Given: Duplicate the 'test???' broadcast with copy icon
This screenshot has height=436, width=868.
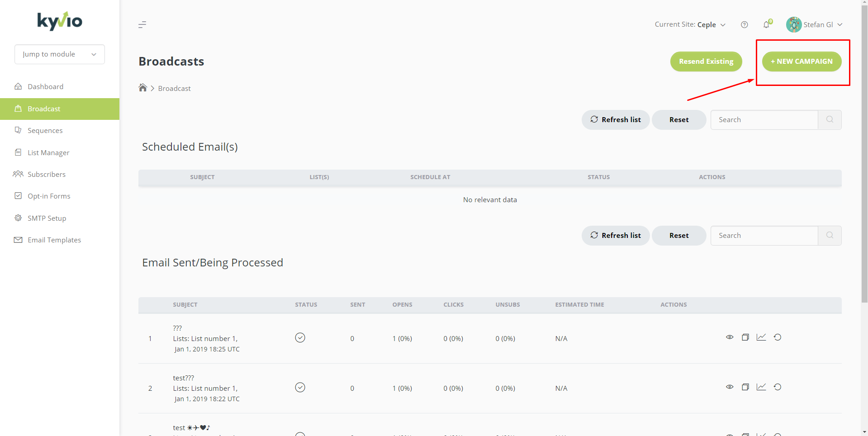Looking at the screenshot, I should click(x=745, y=387).
